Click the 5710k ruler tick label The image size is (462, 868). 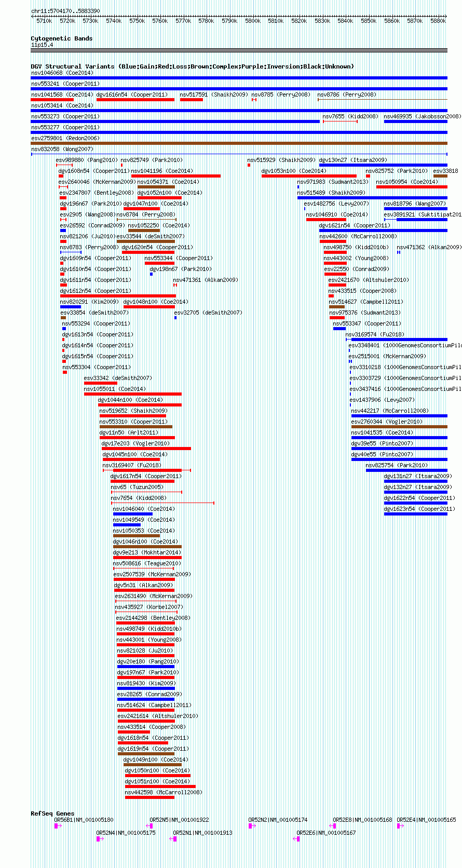tap(44, 21)
